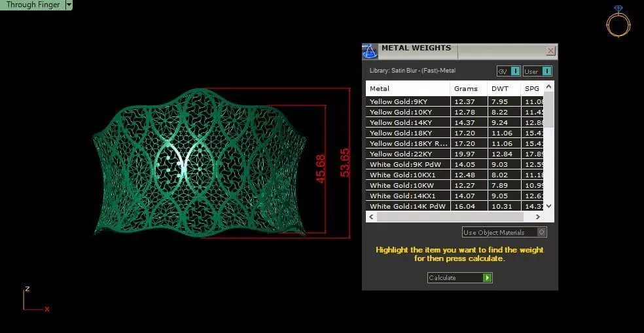Click the horizontal scroll left arrow

click(x=371, y=217)
